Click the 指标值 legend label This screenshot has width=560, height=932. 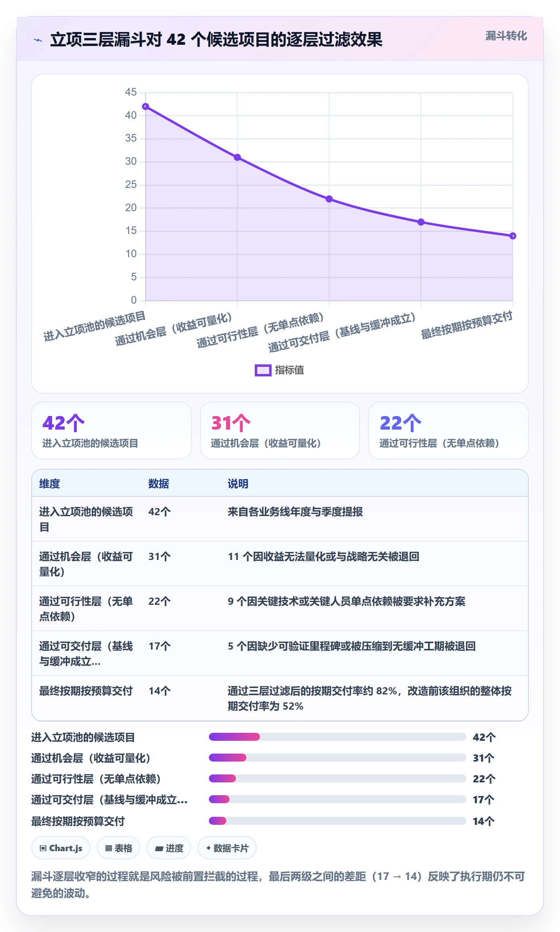(x=290, y=370)
